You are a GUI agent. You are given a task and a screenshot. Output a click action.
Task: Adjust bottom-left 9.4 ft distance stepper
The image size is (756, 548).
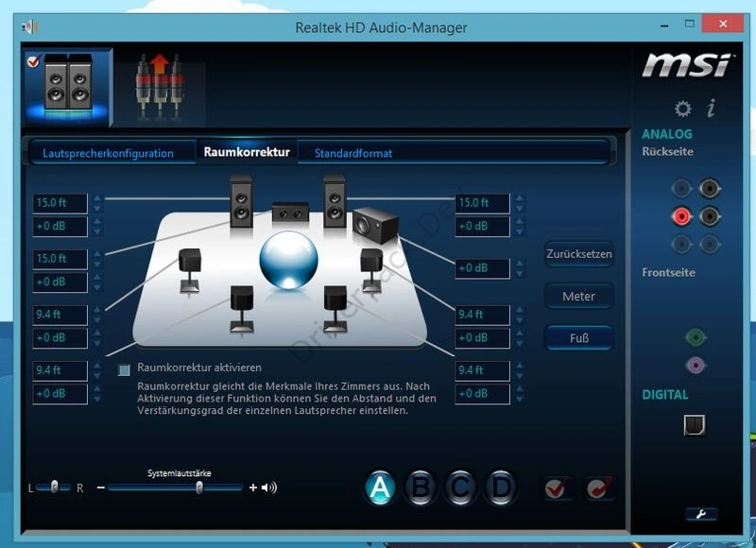[97, 370]
